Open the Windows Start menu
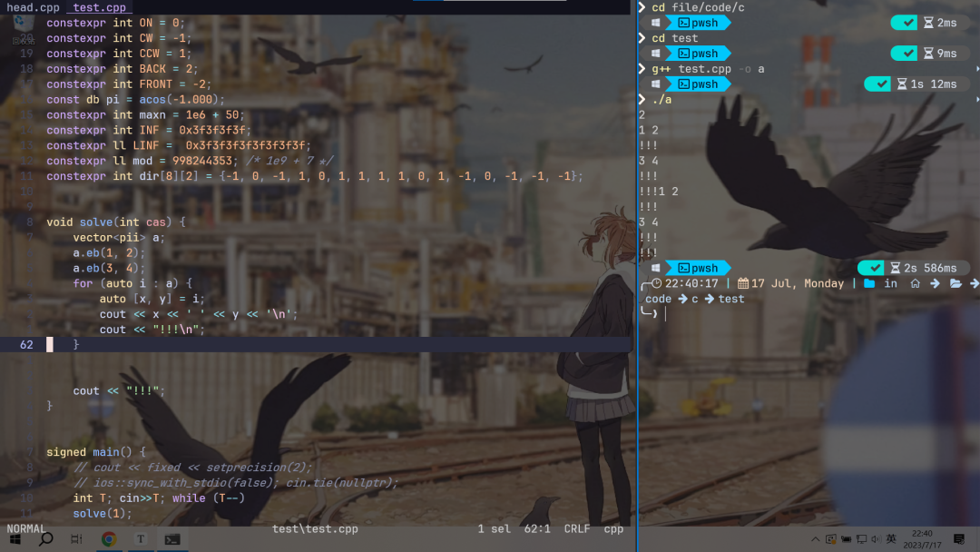This screenshot has height=552, width=980. click(x=15, y=539)
